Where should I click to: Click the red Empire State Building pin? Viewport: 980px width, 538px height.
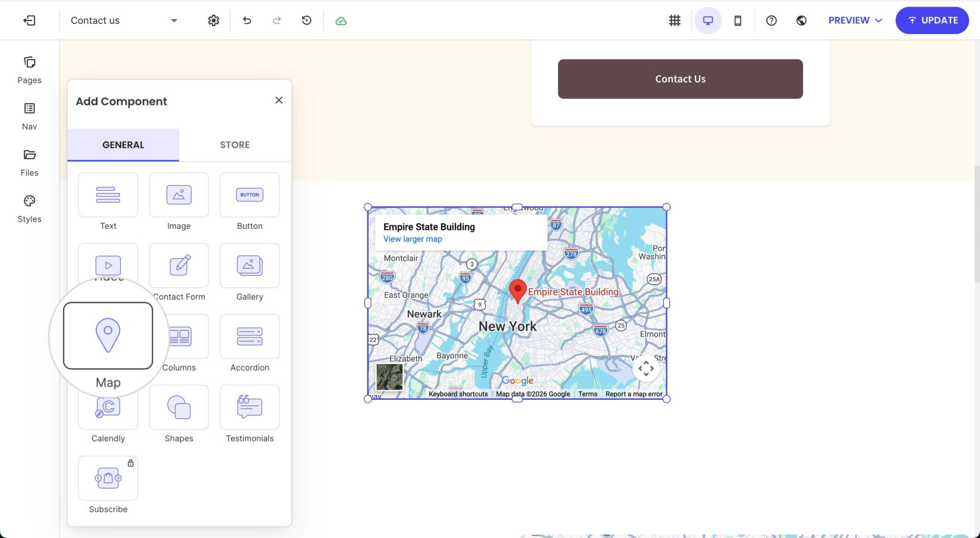(x=517, y=291)
